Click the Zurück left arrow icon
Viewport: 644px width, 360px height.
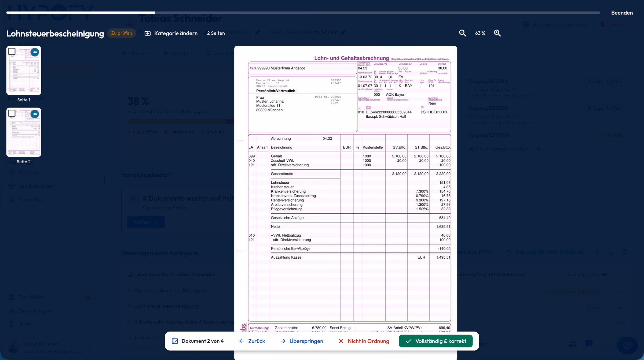click(241, 341)
